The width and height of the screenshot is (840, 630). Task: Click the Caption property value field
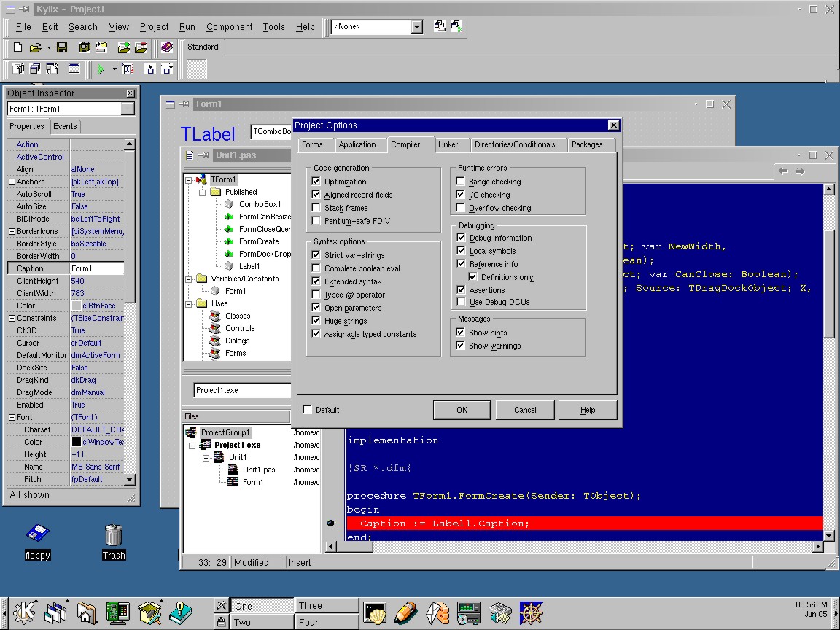click(x=97, y=268)
